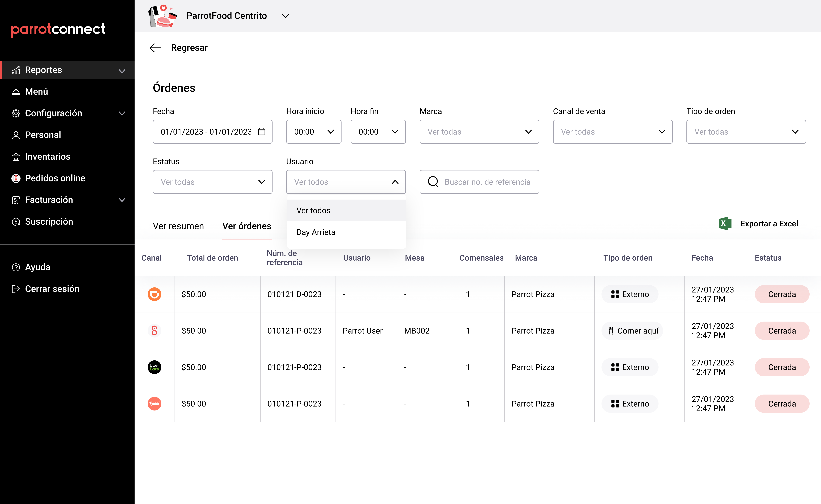This screenshot has width=821, height=504.
Task: Select Ver todos option in Usuario list
Action: coord(347,211)
